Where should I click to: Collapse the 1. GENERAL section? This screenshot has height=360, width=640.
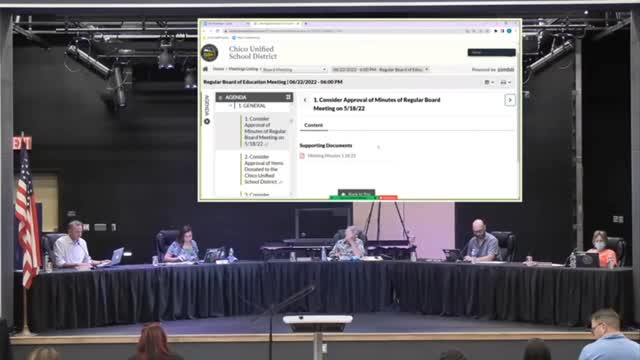(231, 106)
